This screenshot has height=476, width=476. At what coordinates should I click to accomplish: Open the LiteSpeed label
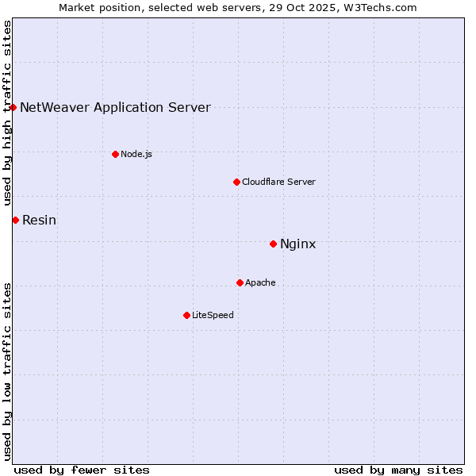pos(213,315)
